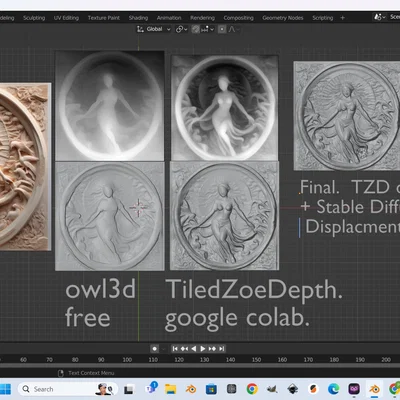Click frame 150 on timeline ruler
Screen dimensions: 400x400
pos(256,360)
